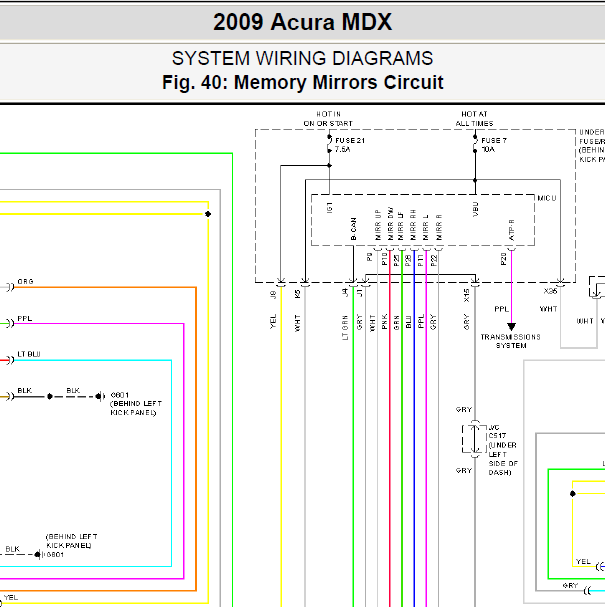Click the "J4" connector label
The width and height of the screenshot is (605, 607).
345,293
